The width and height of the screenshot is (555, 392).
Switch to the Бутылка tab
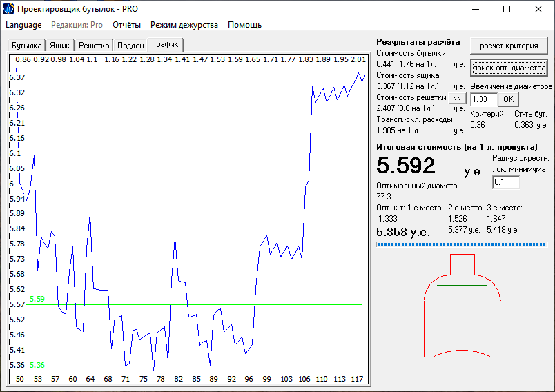26,46
